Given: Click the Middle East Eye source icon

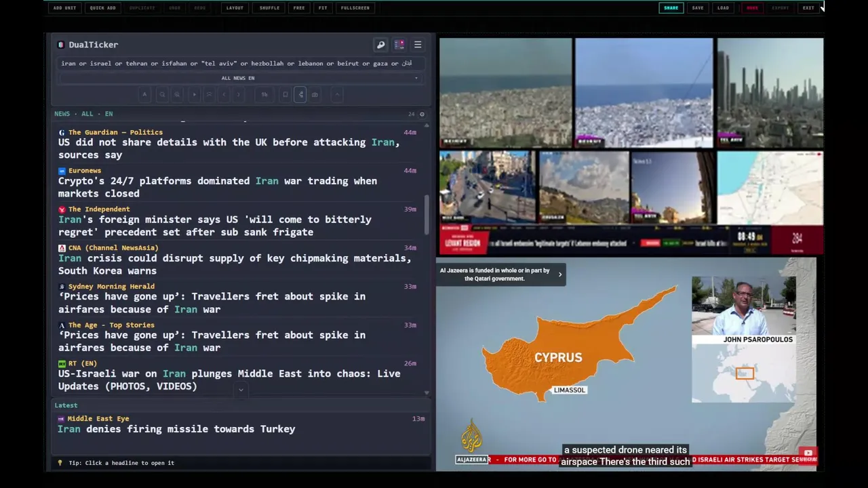Looking at the screenshot, I should pos(62,419).
